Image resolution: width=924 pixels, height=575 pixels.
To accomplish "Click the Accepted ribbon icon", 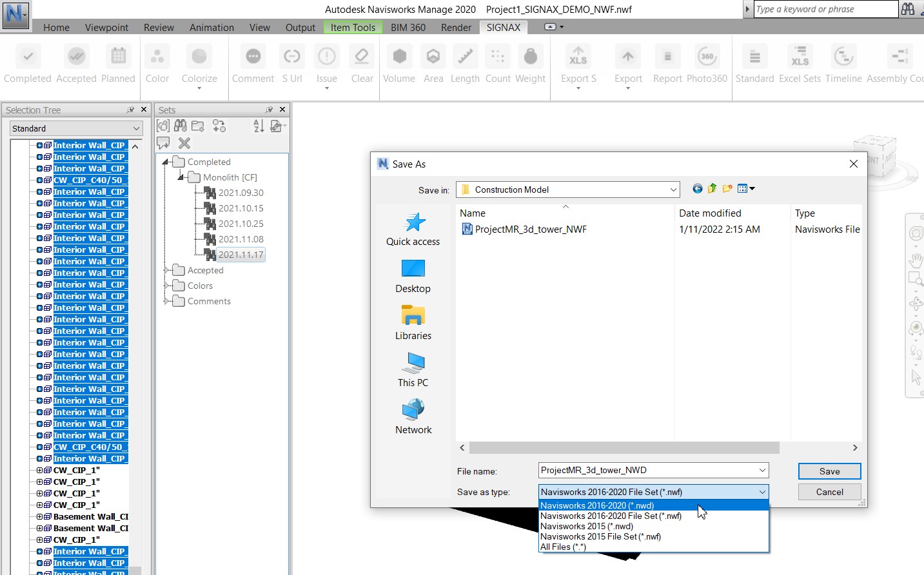I will tap(76, 57).
